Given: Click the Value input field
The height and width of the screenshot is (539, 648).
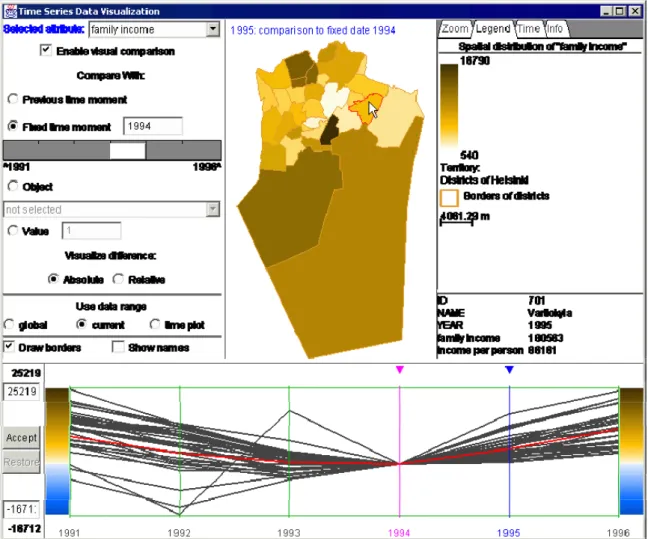Looking at the screenshot, I should [91, 231].
